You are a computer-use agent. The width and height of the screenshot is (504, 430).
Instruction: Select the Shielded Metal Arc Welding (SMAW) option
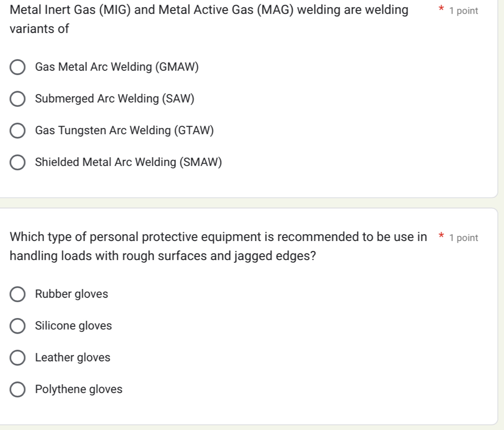point(17,162)
